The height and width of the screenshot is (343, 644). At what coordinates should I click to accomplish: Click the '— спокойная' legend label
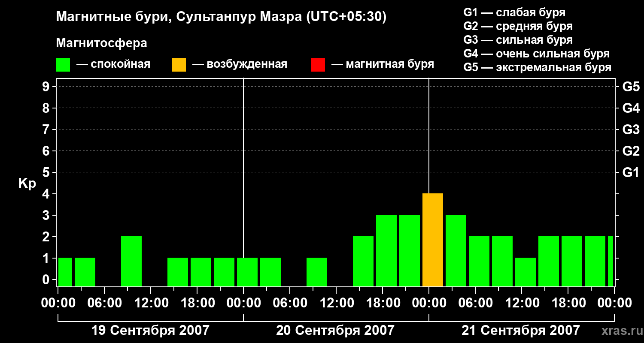coord(113,64)
